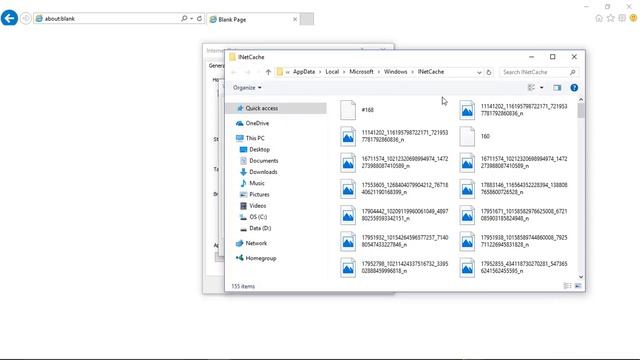
Task: Expand the chevron after Local breadcrumb
Action: point(344,72)
